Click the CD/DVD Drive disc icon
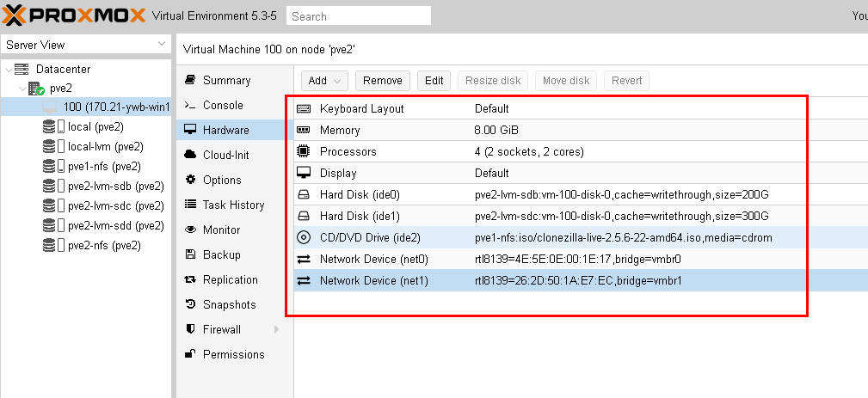Image resolution: width=868 pixels, height=398 pixels. tap(304, 237)
